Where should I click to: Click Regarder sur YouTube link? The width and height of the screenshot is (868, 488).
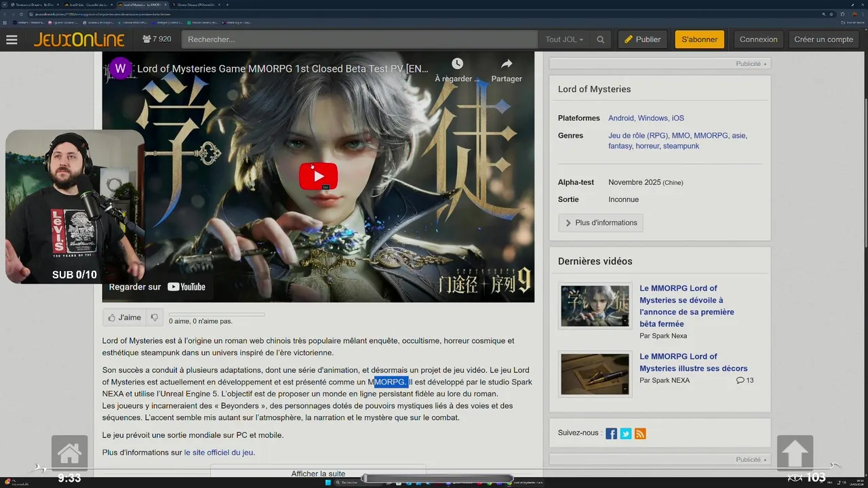coord(157,287)
